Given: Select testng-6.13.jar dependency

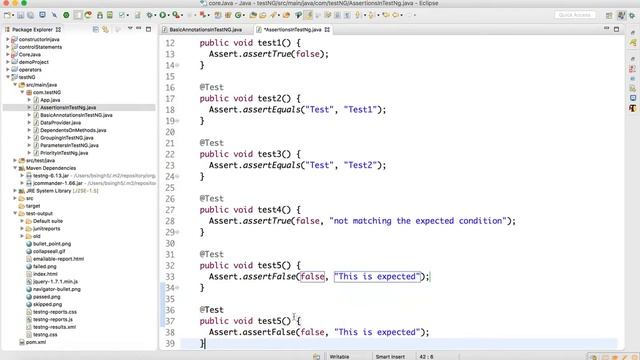Looking at the screenshot, I should click(x=51, y=176).
